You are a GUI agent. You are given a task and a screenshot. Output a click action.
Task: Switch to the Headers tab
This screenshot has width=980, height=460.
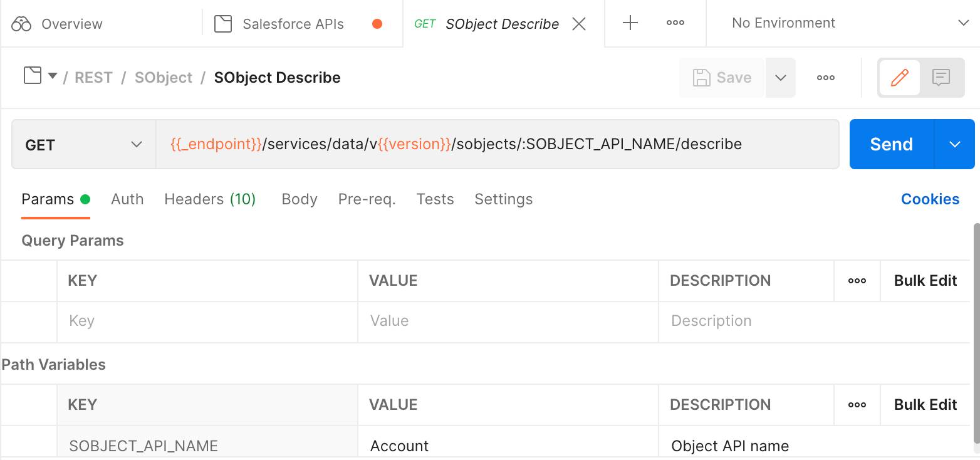point(209,199)
